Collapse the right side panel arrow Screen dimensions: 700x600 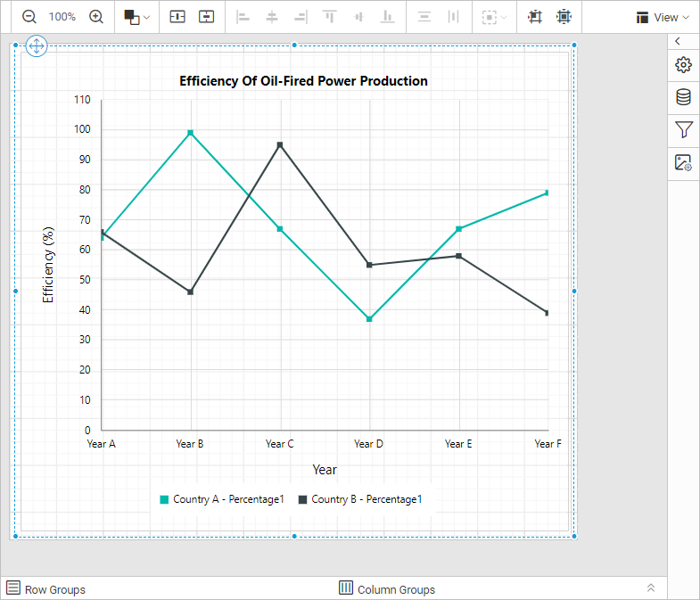[x=678, y=41]
